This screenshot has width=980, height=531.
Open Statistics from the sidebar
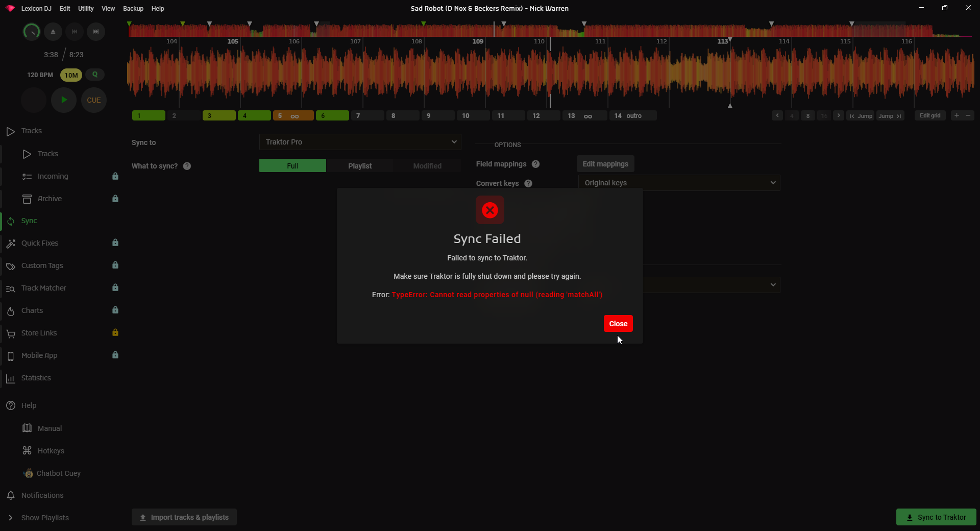(36, 378)
